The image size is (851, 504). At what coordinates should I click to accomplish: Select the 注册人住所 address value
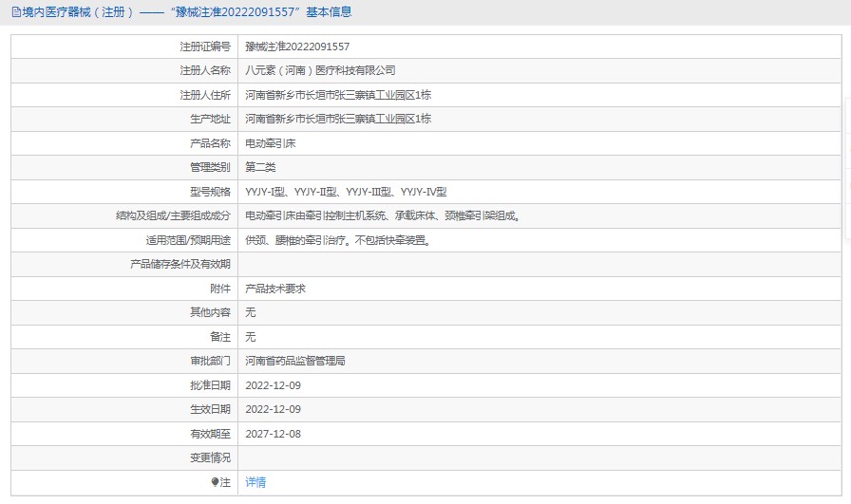click(x=338, y=95)
